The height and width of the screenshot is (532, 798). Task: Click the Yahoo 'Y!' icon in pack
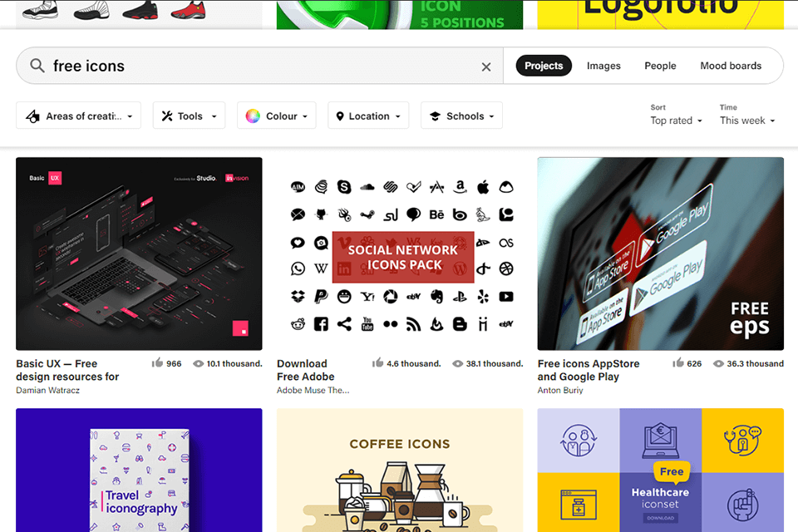(367, 296)
